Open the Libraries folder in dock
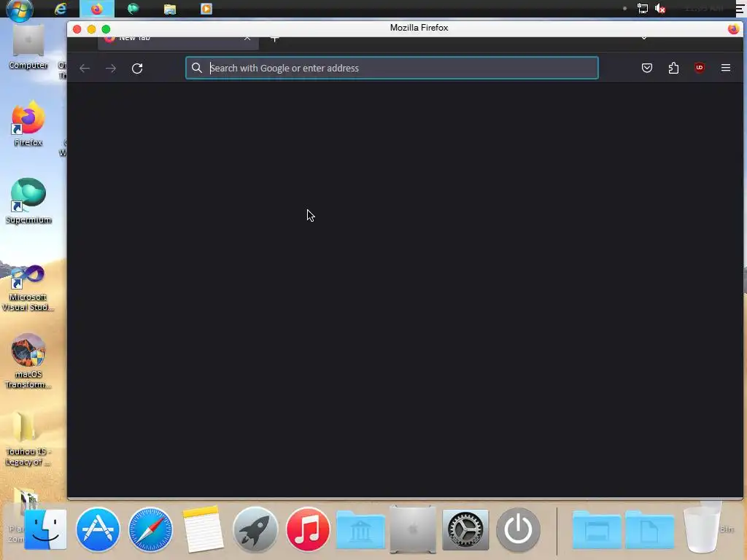The height and width of the screenshot is (560, 747). click(360, 529)
